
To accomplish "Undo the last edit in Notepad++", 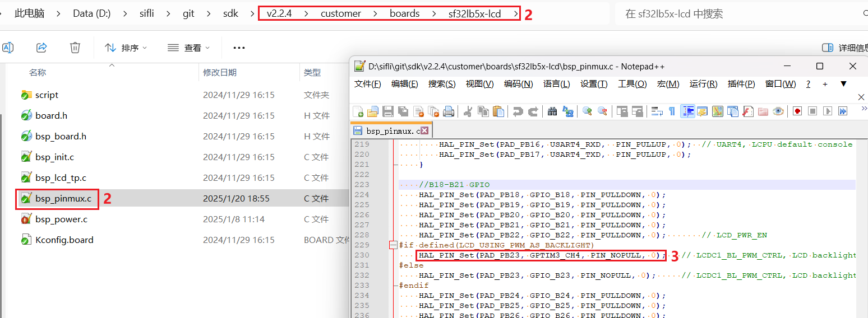I will (518, 111).
